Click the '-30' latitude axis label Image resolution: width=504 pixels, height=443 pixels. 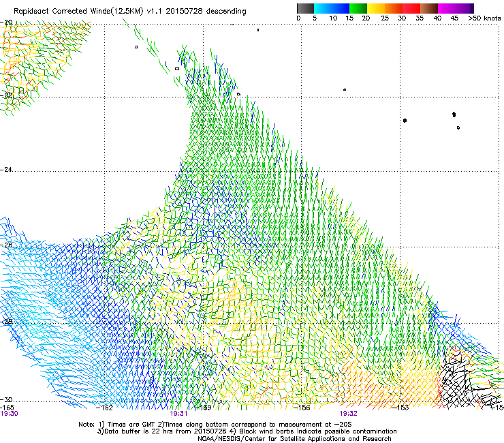pyautogui.click(x=6, y=399)
